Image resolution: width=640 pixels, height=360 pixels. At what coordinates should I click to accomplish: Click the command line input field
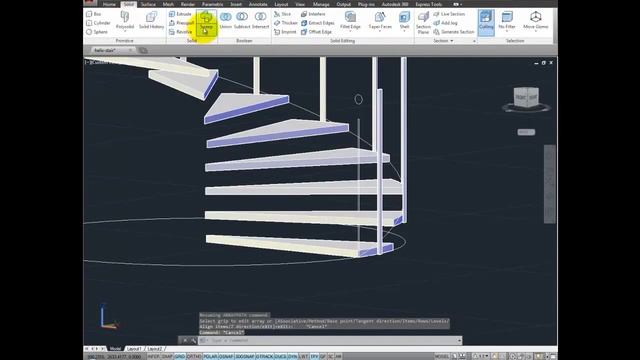coord(331,340)
